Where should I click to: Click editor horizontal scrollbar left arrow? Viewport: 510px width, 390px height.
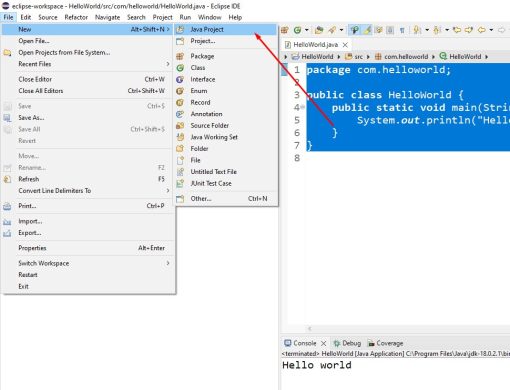310,329
